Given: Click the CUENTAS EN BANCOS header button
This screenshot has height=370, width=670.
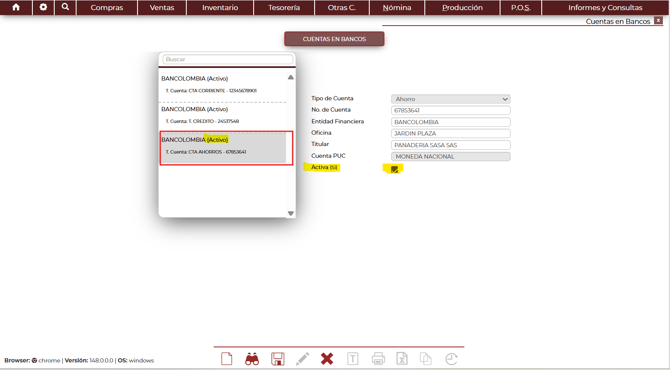Looking at the screenshot, I should 334,39.
